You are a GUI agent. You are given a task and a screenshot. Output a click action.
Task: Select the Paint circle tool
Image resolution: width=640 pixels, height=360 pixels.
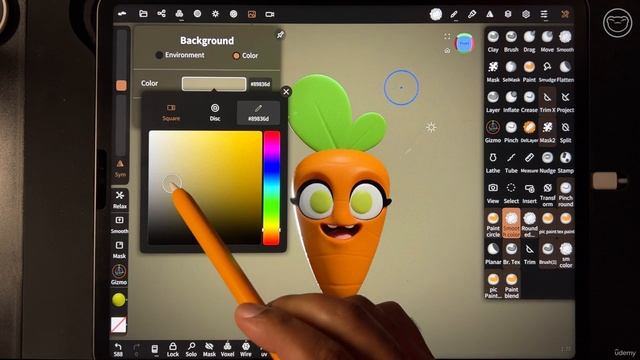tap(493, 224)
